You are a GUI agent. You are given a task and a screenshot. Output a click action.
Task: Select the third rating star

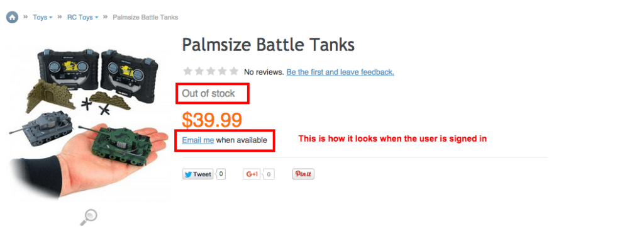[211, 72]
